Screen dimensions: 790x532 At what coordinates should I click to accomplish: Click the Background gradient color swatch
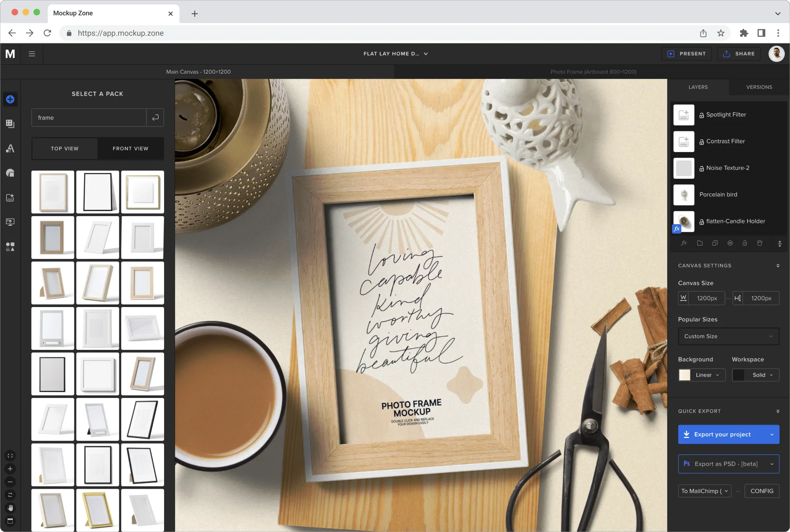pyautogui.click(x=685, y=375)
